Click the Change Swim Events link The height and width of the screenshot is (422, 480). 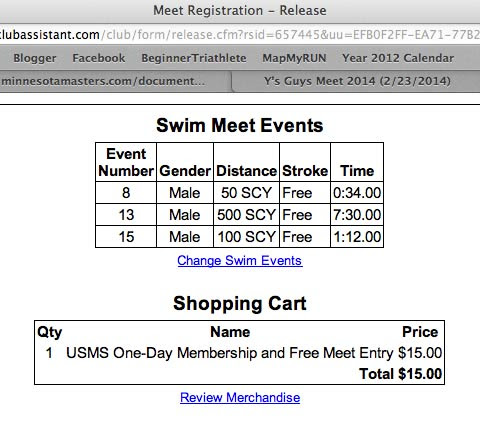point(240,261)
